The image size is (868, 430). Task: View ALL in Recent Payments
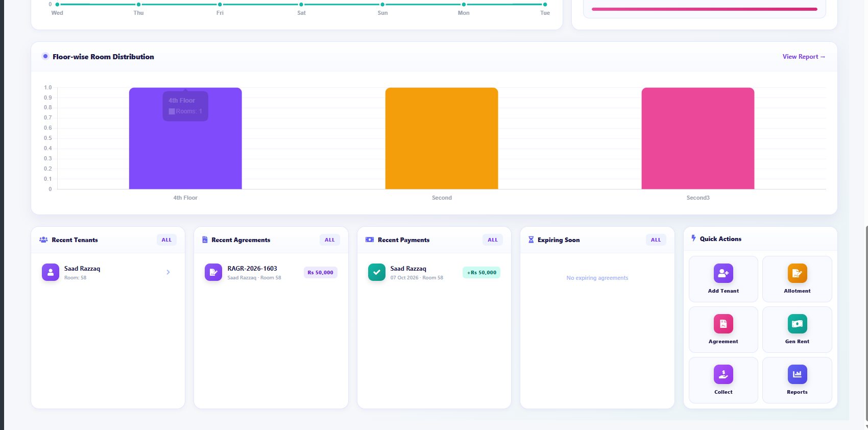coord(493,240)
